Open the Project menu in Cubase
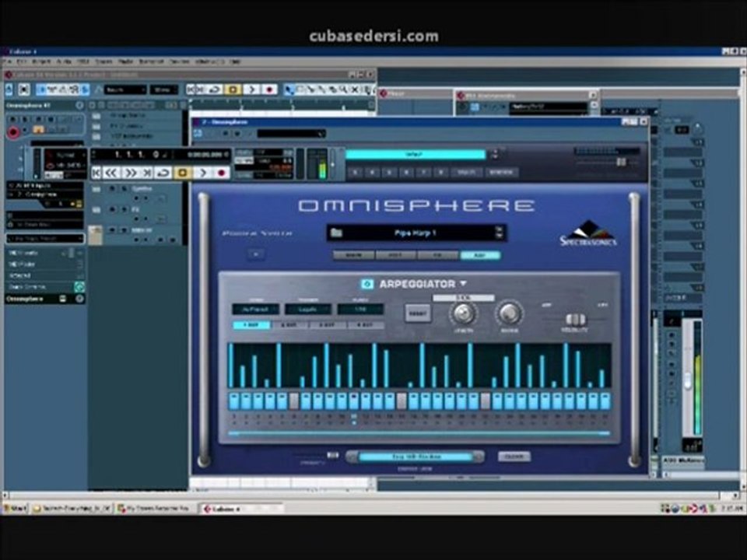 pyautogui.click(x=41, y=62)
